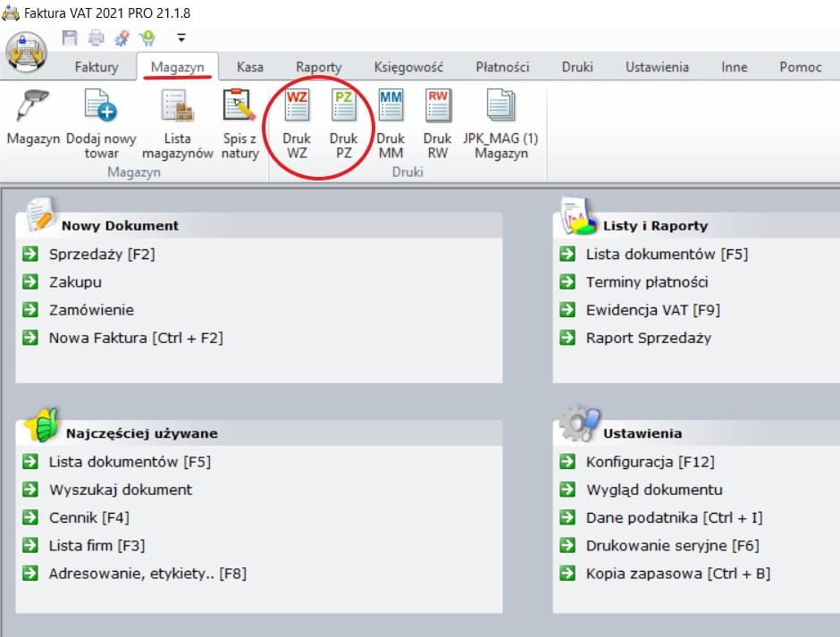Click the Dodaj nowy towar icon

pyautogui.click(x=101, y=107)
